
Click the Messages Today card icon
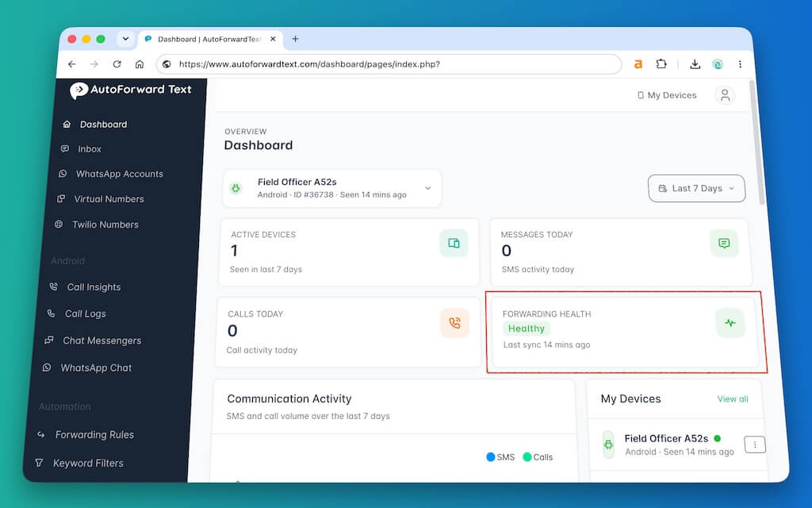pyautogui.click(x=724, y=243)
